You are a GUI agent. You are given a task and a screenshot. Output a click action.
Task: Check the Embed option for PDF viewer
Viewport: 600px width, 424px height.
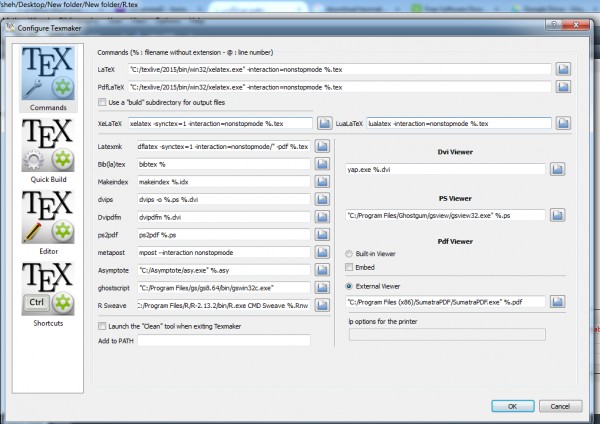350,267
